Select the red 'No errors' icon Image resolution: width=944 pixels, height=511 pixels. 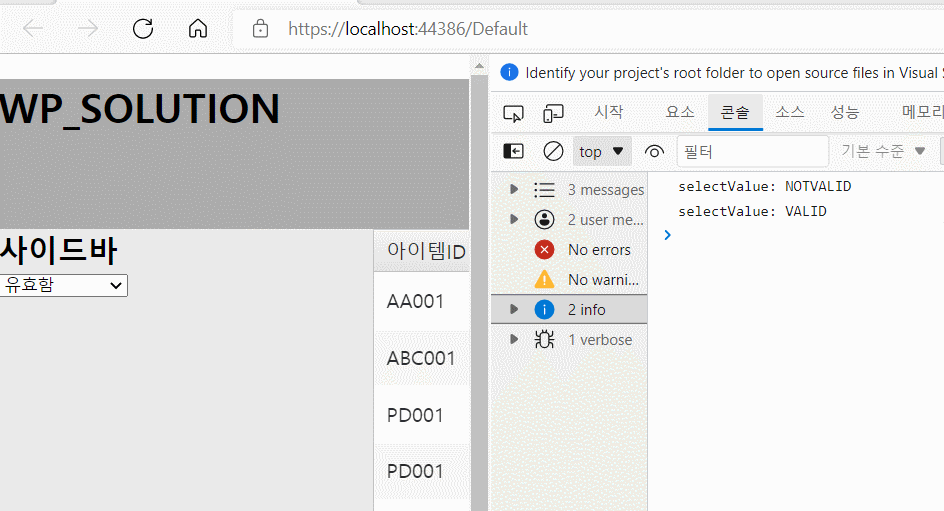coord(544,250)
